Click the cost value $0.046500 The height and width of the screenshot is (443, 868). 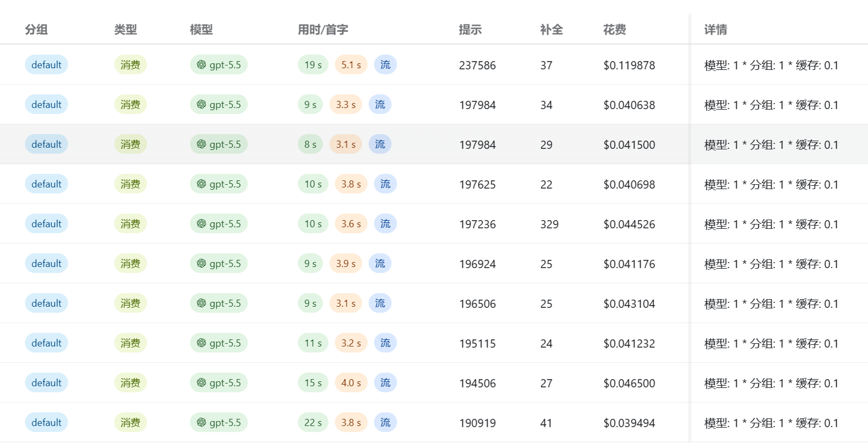tap(629, 383)
